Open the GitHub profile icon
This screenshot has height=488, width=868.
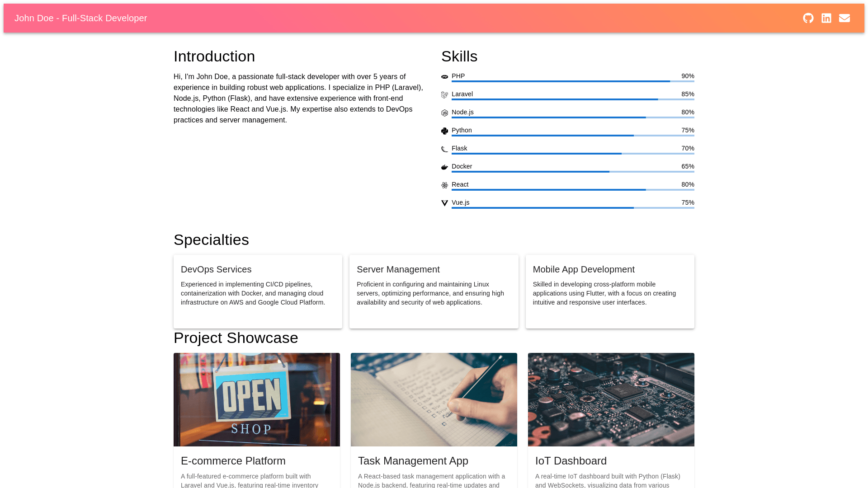coord(808,18)
